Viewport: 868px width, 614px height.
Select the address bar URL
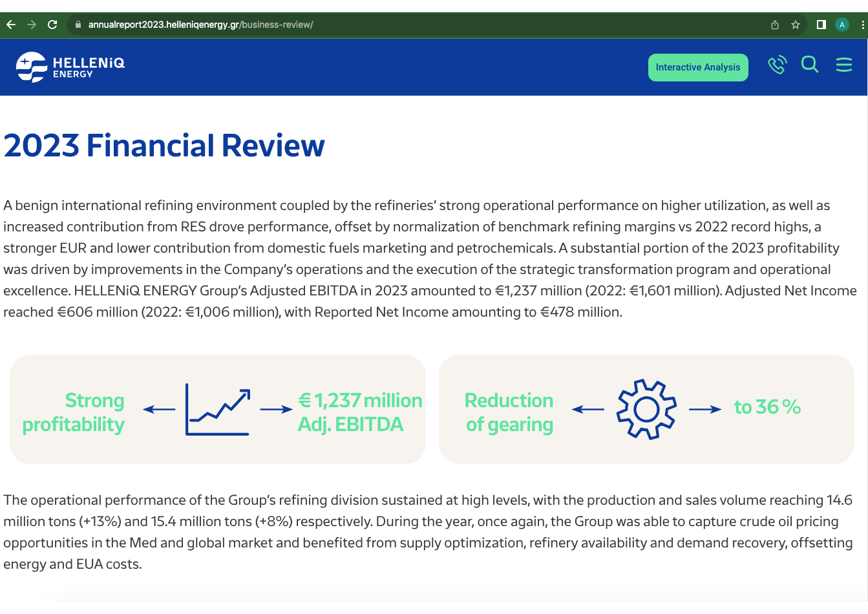pos(200,25)
